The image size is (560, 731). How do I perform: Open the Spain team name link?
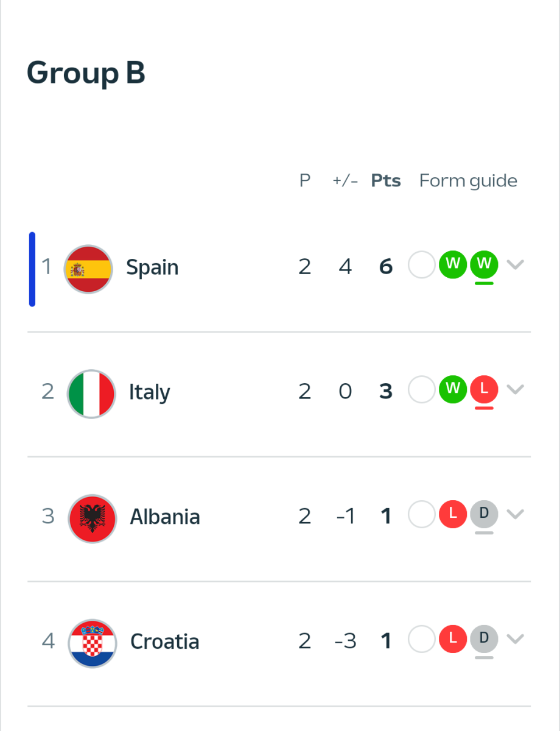pyautogui.click(x=152, y=267)
